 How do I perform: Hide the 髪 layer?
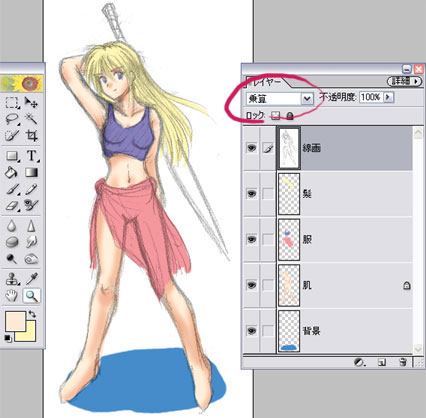(x=252, y=193)
